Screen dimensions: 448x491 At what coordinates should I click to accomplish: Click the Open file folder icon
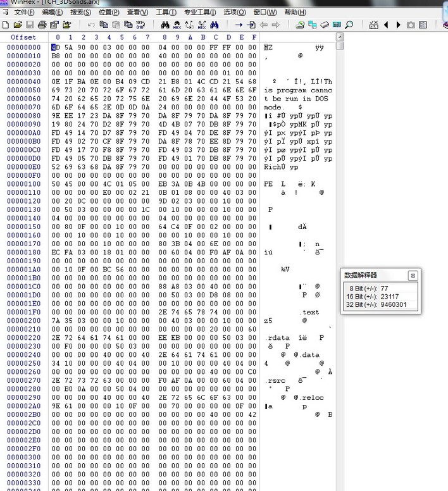click(x=18, y=25)
